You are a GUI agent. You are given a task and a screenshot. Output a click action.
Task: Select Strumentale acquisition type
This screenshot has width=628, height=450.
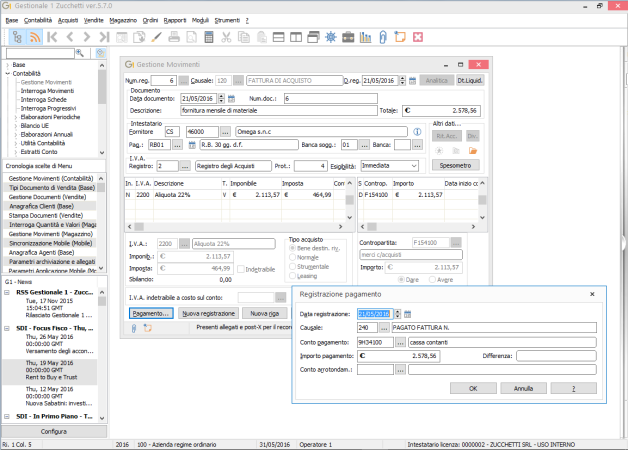tap(292, 267)
